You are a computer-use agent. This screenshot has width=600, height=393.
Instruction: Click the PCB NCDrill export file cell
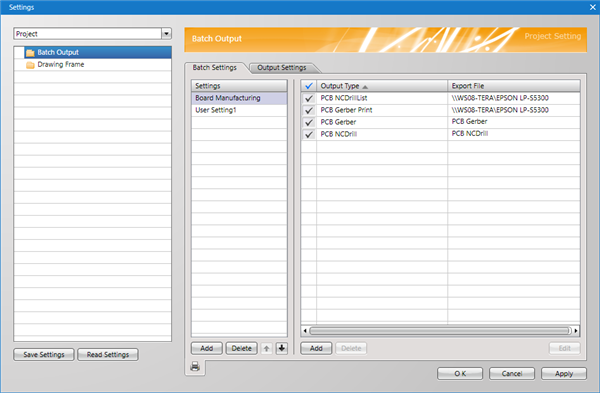click(x=514, y=134)
